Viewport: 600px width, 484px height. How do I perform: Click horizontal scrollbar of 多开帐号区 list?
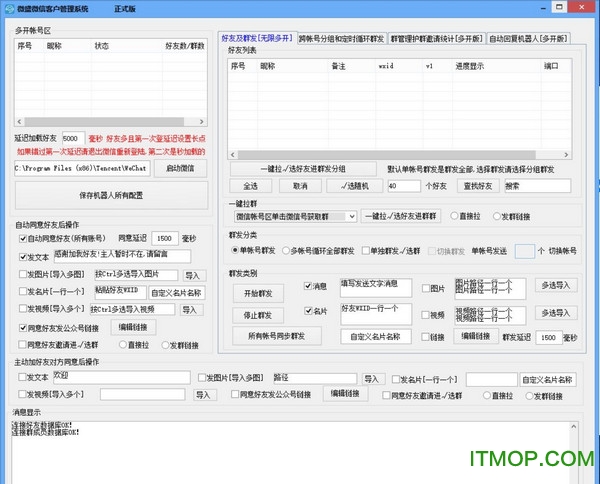click(x=104, y=122)
